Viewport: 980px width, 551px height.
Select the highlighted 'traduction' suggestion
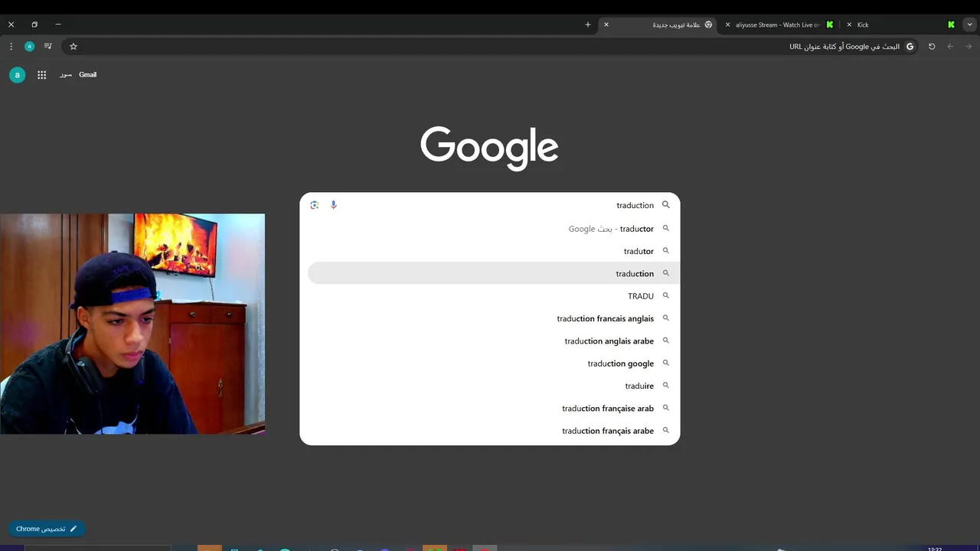pos(493,273)
